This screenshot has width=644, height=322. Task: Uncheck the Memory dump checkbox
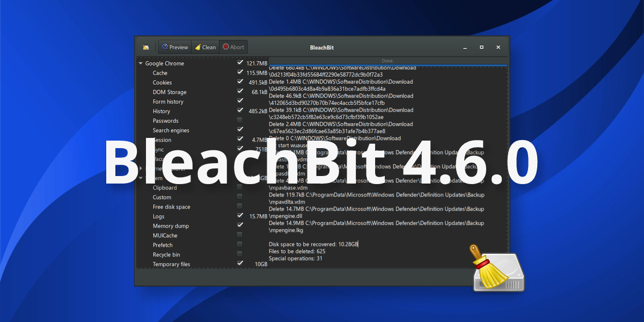coord(240,225)
